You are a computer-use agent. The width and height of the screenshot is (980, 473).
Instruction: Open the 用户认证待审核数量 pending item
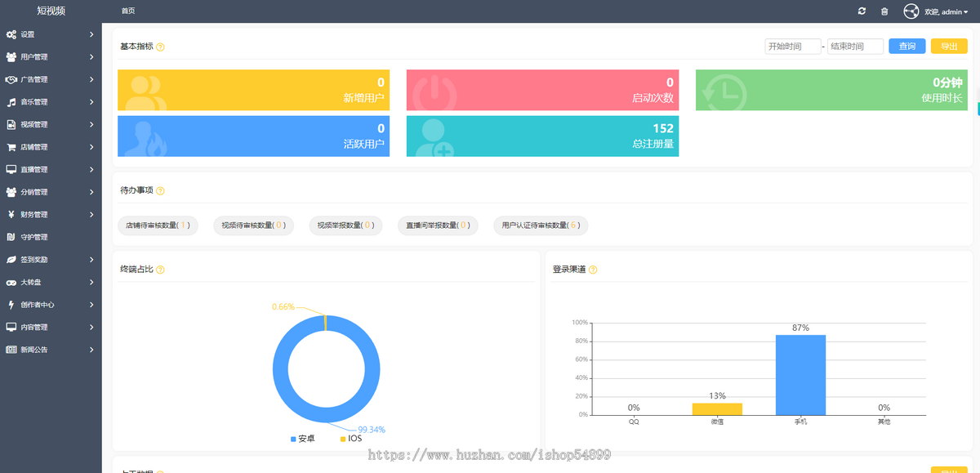(x=541, y=225)
